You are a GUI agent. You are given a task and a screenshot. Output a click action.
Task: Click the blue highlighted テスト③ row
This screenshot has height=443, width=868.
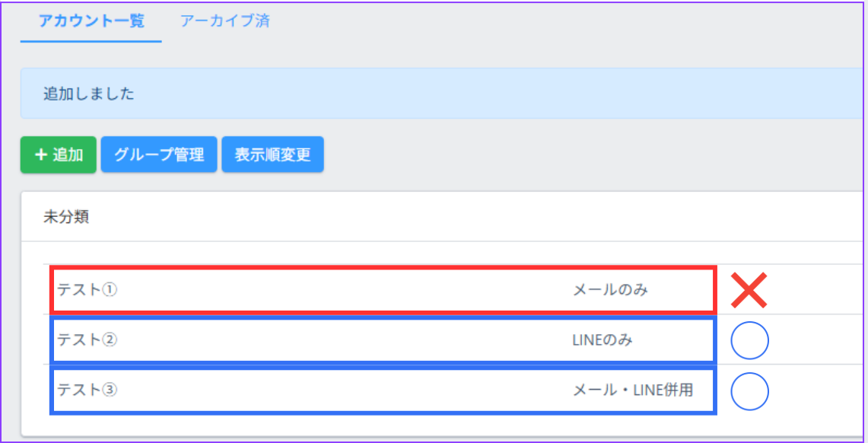342,390
